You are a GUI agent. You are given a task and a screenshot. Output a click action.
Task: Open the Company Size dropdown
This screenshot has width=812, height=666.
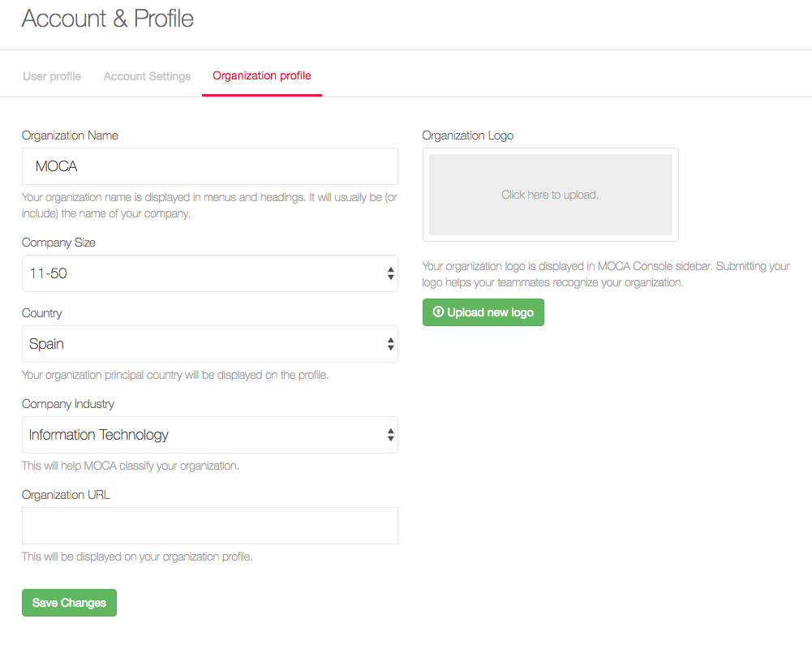pos(210,273)
